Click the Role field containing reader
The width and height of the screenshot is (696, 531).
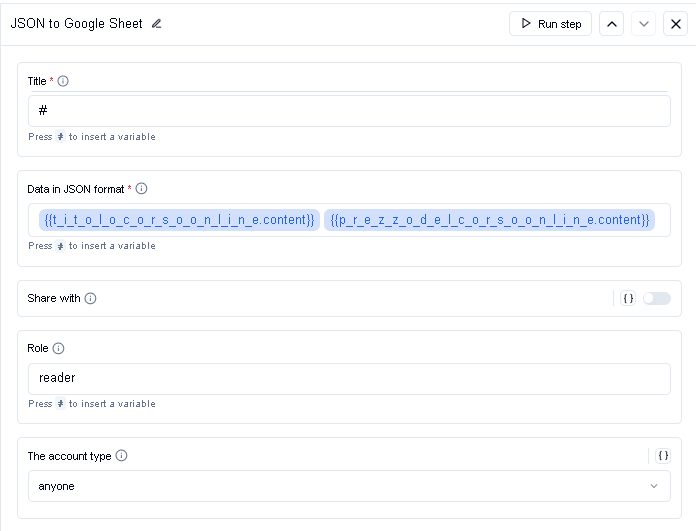349,379
